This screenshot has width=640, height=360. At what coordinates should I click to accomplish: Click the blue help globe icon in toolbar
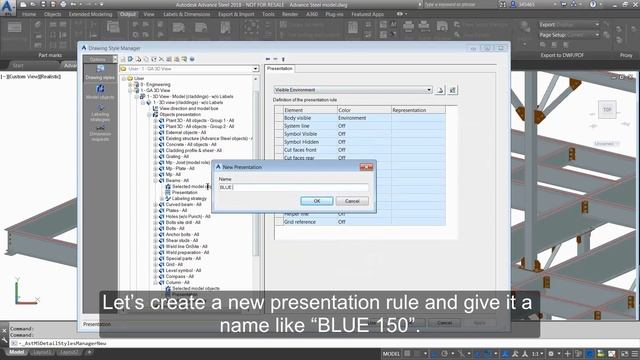[192, 59]
